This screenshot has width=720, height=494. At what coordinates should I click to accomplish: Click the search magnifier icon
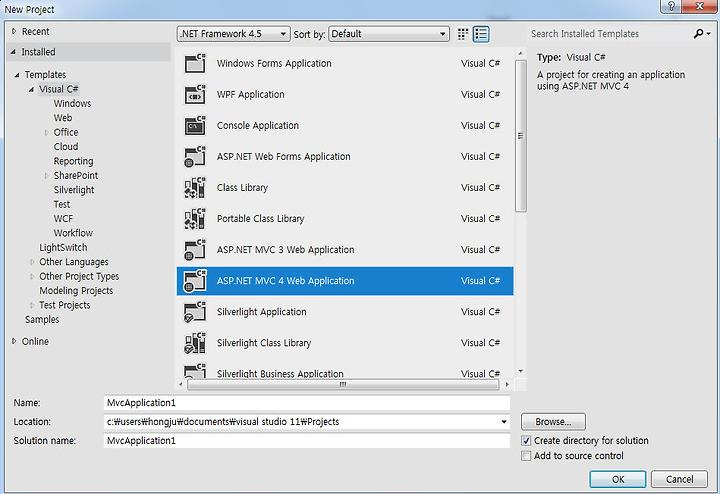point(698,34)
